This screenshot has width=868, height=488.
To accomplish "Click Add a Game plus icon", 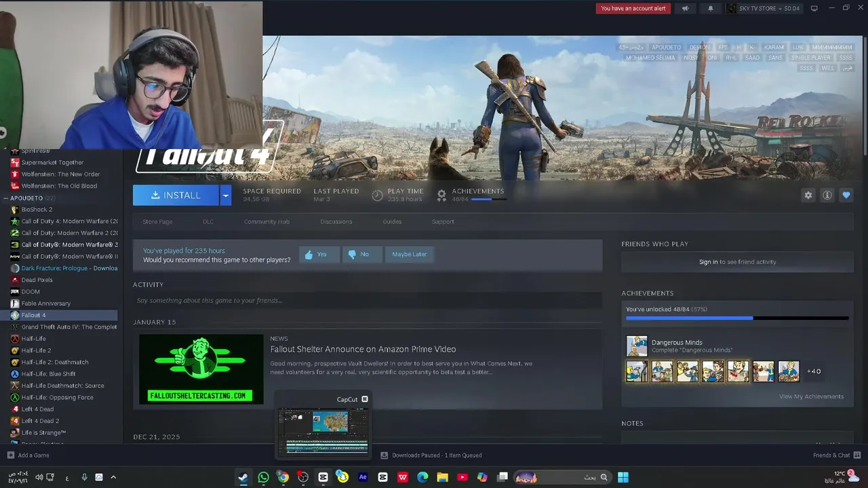I will tap(10, 455).
